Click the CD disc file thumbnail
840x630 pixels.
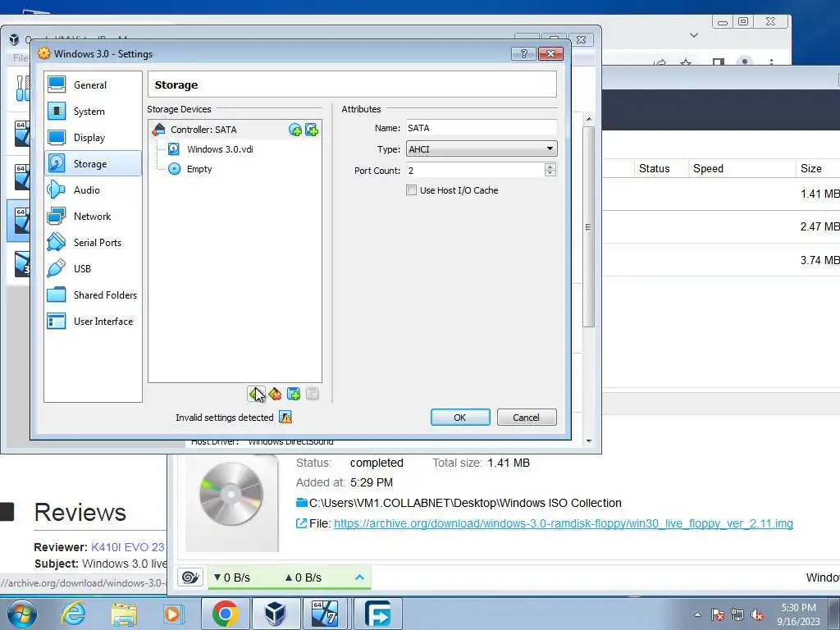coord(231,495)
